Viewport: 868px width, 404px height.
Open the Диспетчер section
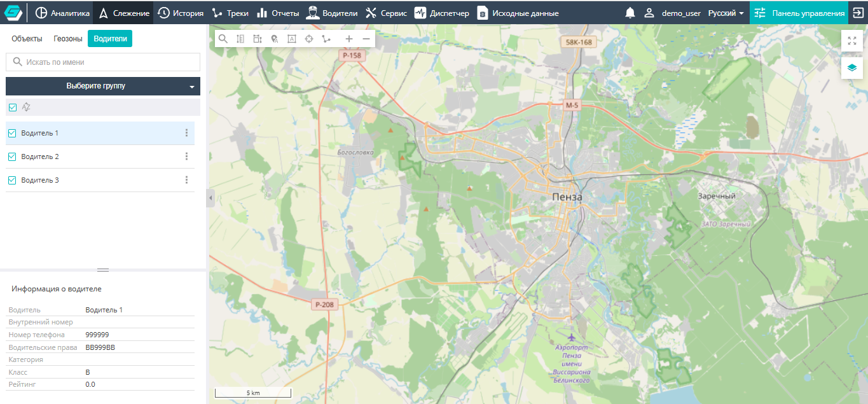[x=441, y=13]
